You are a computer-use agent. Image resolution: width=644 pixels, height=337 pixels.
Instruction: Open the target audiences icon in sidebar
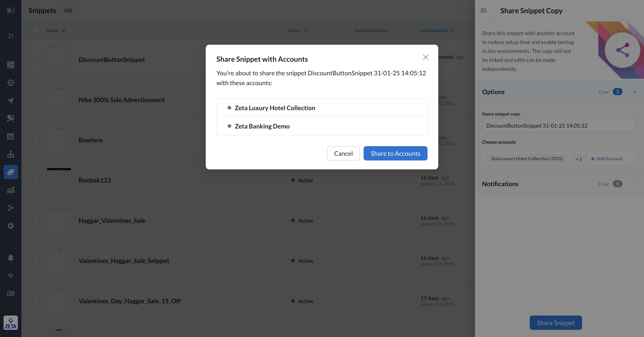[x=11, y=82]
